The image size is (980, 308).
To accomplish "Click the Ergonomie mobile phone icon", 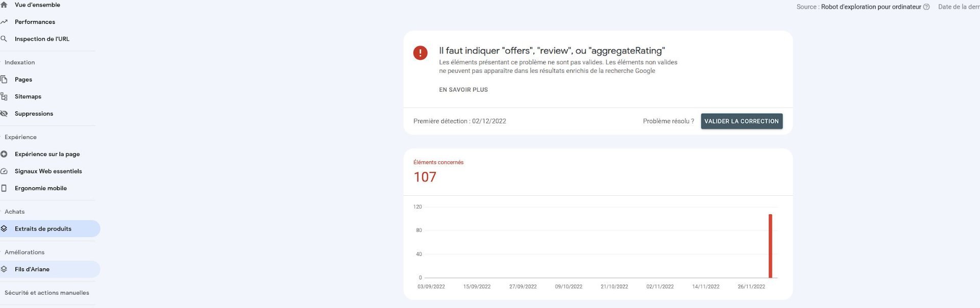I will [4, 188].
